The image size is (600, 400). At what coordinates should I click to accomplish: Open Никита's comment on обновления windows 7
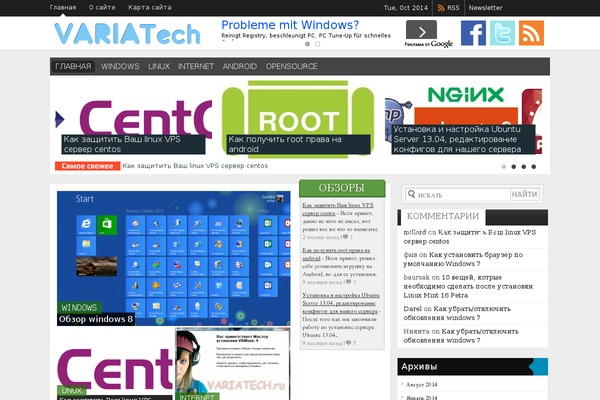461,336
